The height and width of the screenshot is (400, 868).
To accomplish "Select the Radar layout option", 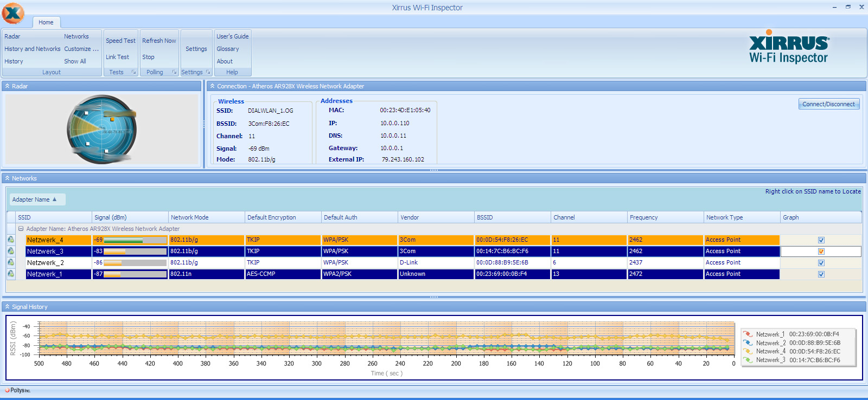I will (x=12, y=36).
